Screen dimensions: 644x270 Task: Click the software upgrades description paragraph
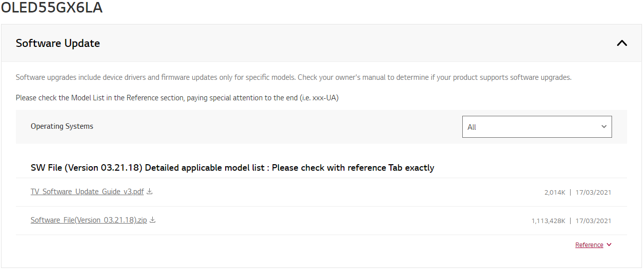point(294,77)
